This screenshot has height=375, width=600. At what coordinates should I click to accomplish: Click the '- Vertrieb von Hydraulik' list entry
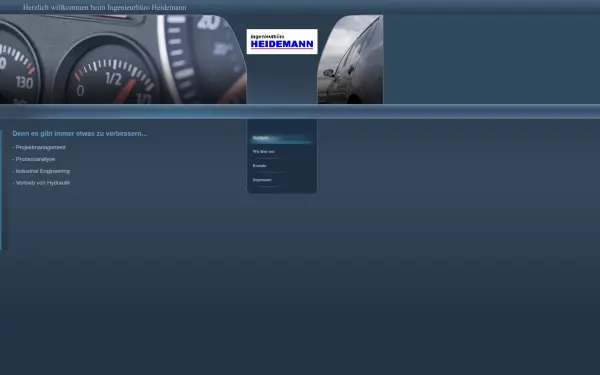41,183
